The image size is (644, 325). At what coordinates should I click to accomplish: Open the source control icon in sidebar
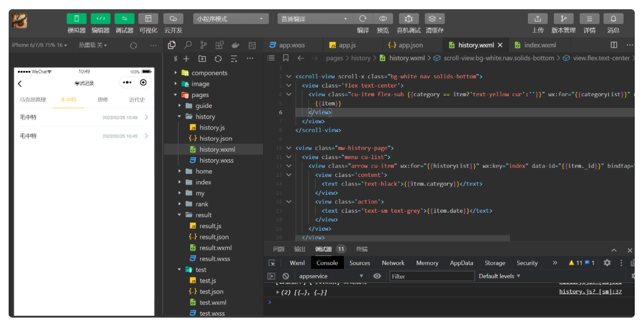[x=204, y=45]
